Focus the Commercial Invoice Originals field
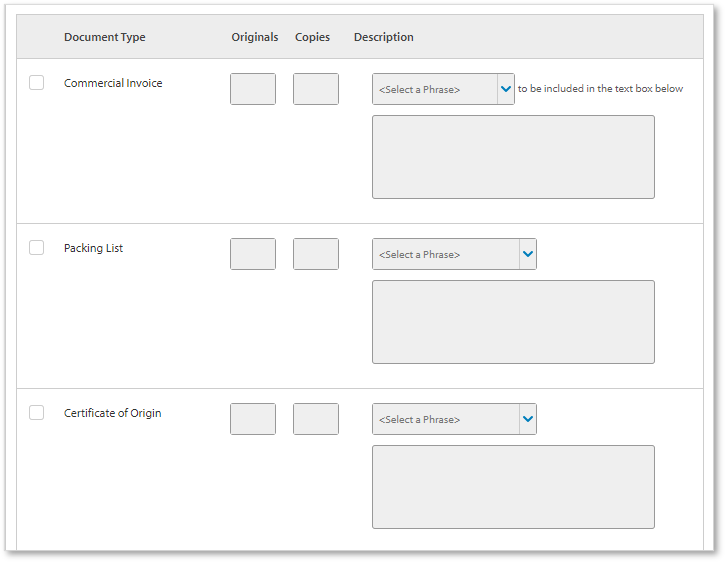The height and width of the screenshot is (562, 725). coord(253,89)
